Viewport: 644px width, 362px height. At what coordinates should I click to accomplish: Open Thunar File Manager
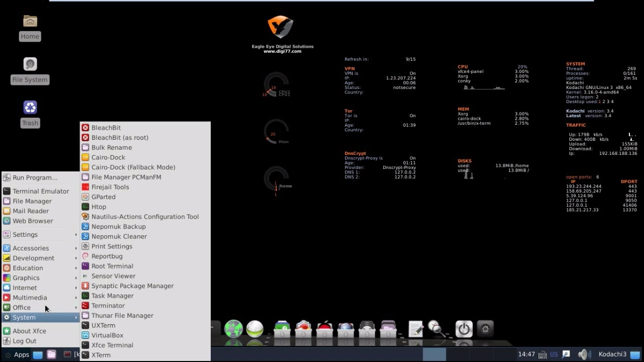tap(145, 315)
